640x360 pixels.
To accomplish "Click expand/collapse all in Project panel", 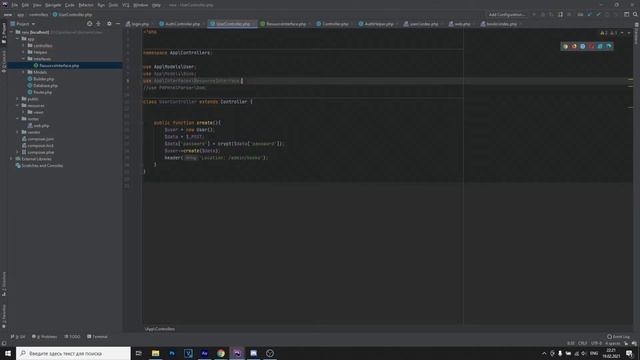I will [x=98, y=24].
